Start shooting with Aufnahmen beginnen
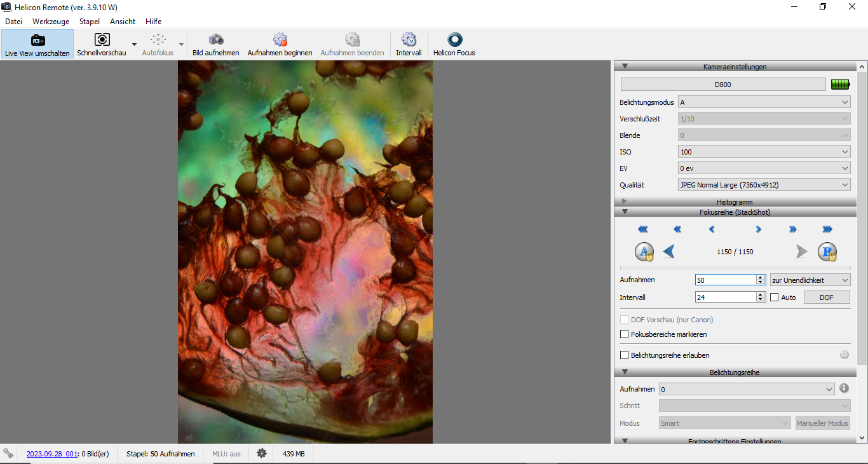 [280, 41]
